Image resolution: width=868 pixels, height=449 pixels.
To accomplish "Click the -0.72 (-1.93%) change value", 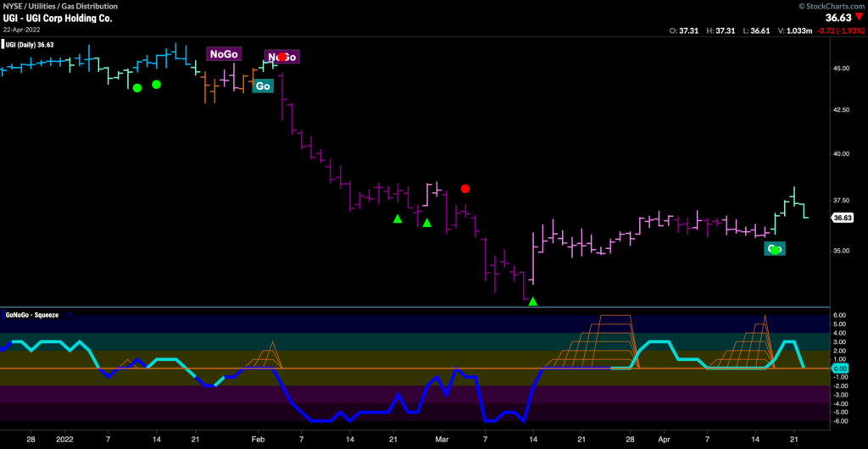I will pos(841,31).
